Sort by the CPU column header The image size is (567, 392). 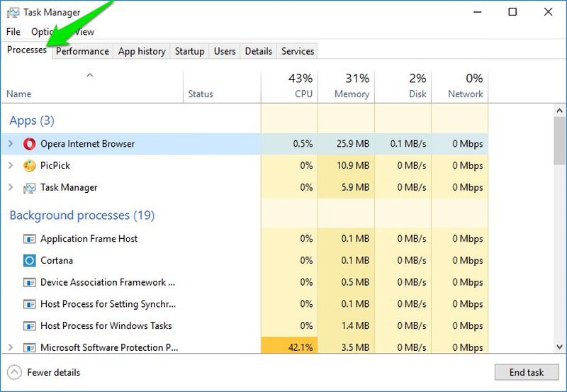click(289, 86)
